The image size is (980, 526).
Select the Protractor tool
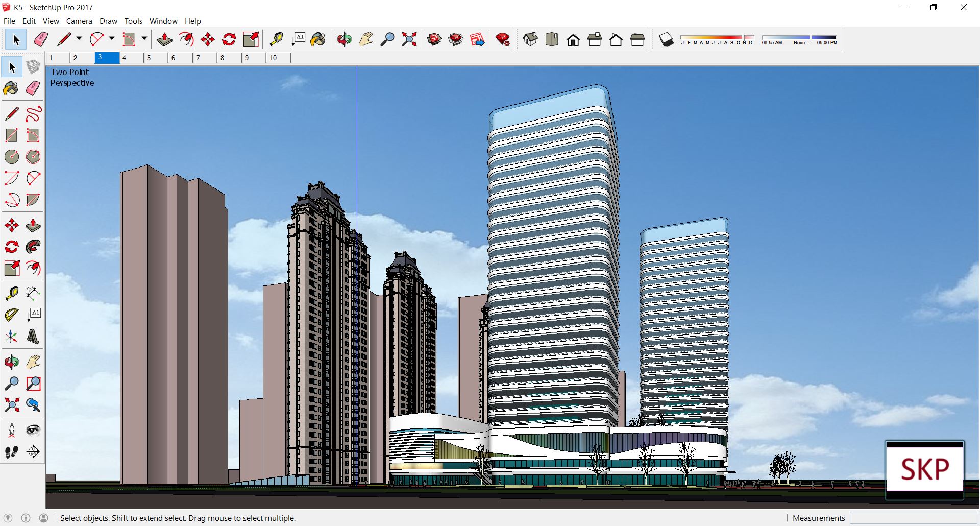click(12, 315)
